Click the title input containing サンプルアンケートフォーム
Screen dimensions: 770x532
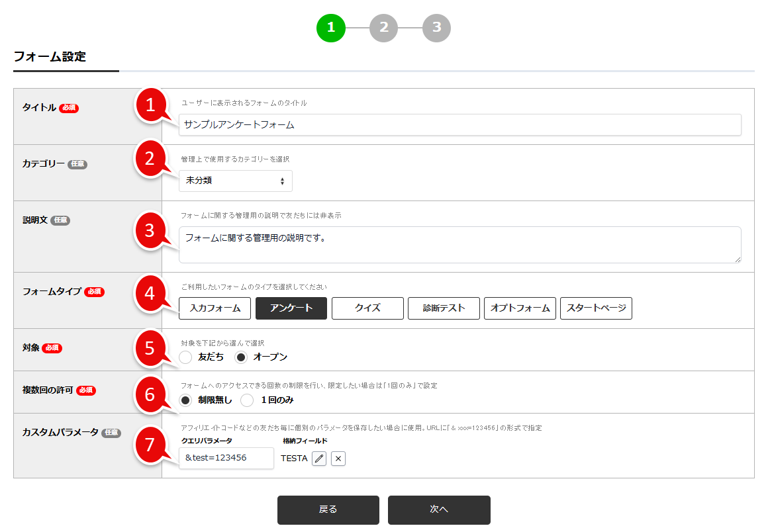pos(459,124)
